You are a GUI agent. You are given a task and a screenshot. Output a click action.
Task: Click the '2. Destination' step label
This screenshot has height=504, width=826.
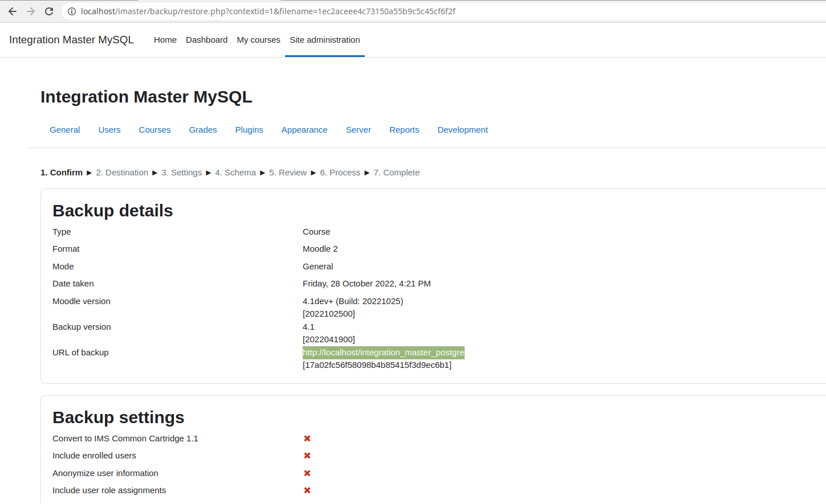pos(122,173)
